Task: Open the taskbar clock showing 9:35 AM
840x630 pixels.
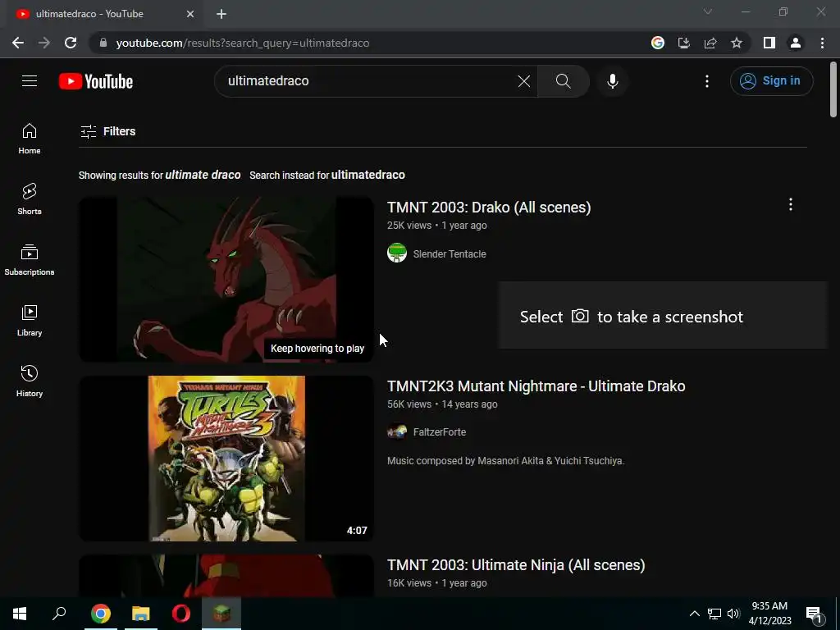Action: 769,614
